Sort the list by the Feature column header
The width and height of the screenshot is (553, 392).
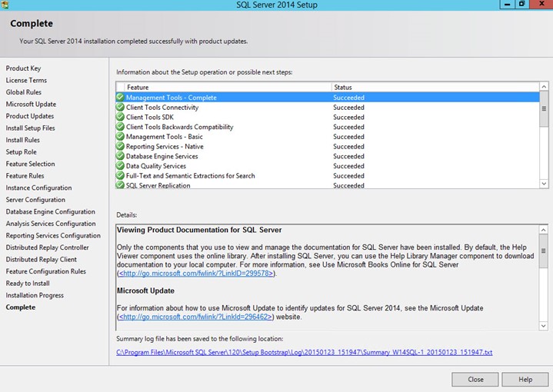223,88
